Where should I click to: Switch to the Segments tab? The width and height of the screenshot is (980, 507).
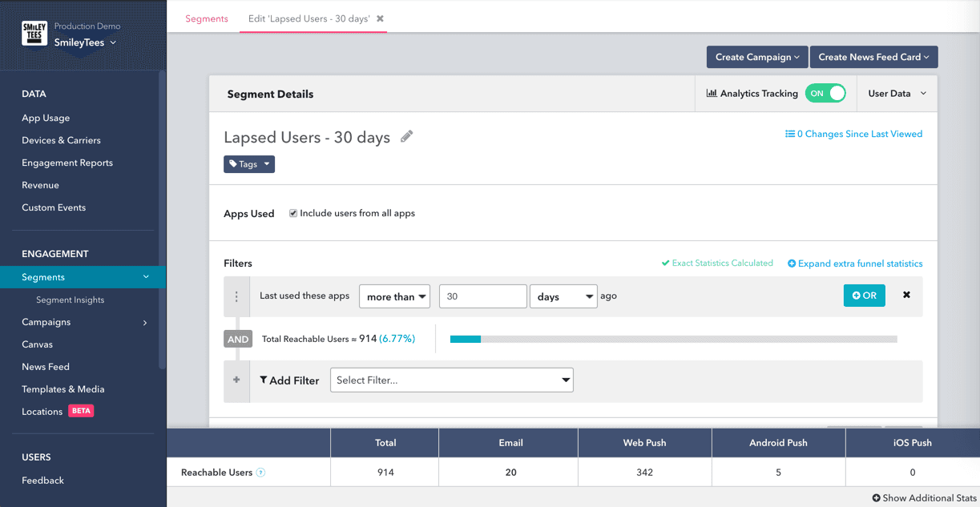[x=207, y=18]
